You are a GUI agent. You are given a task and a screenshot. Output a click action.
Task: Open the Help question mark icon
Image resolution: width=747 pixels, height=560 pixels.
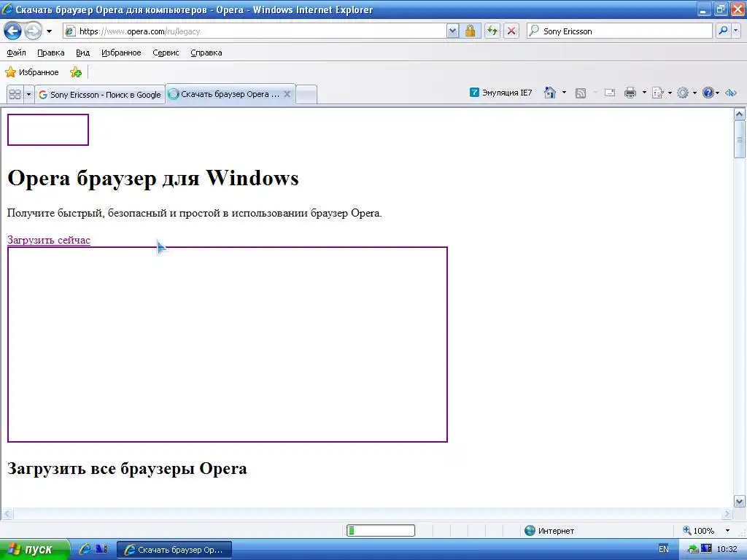(x=708, y=93)
